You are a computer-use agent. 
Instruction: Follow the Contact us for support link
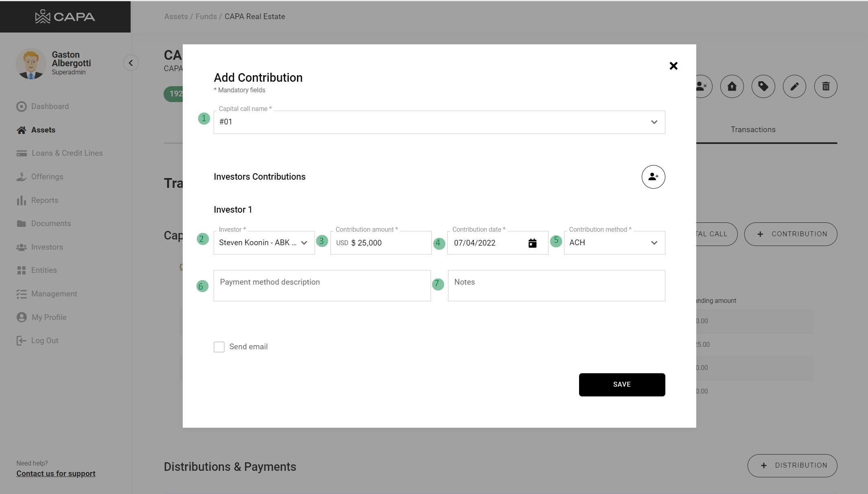pyautogui.click(x=56, y=474)
